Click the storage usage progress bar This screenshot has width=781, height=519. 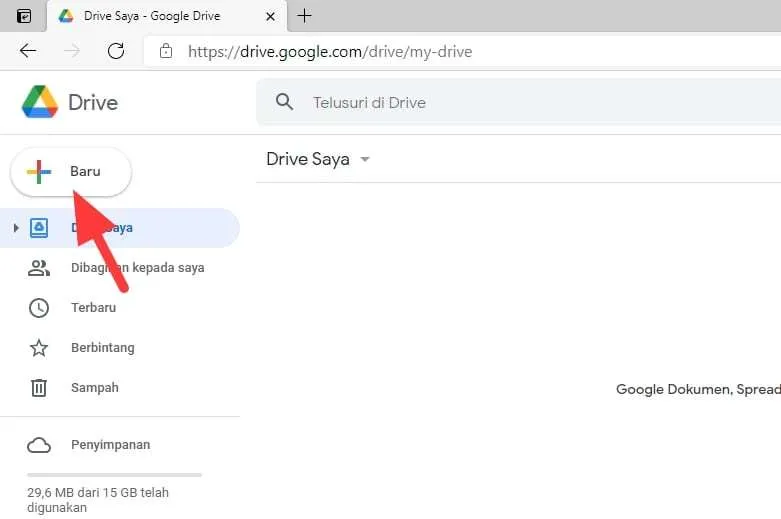coord(115,475)
